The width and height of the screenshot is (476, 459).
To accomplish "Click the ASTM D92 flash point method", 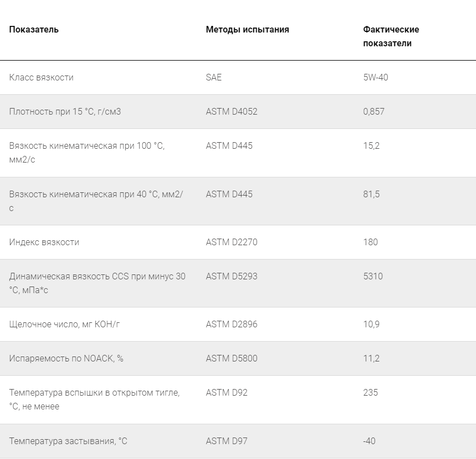I will click(227, 393).
